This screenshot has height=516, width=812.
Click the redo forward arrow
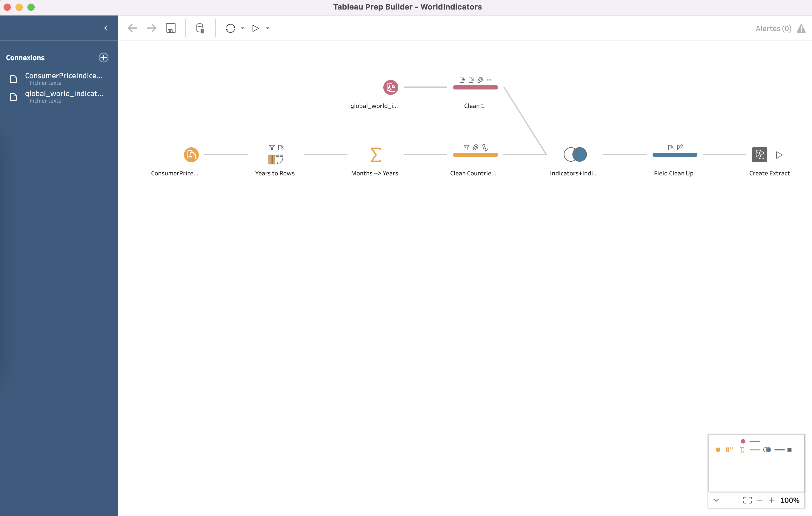click(x=152, y=28)
